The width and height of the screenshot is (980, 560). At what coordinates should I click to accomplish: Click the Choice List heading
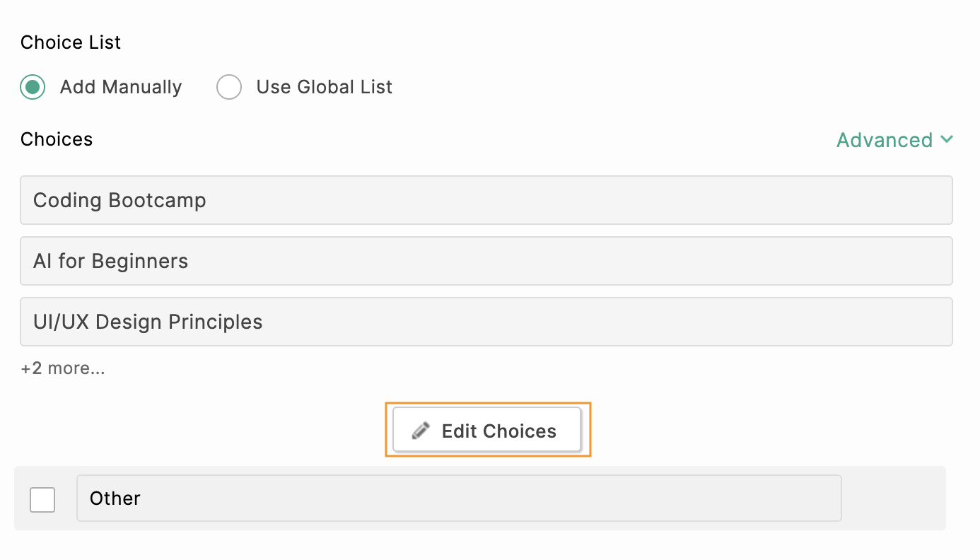[70, 42]
